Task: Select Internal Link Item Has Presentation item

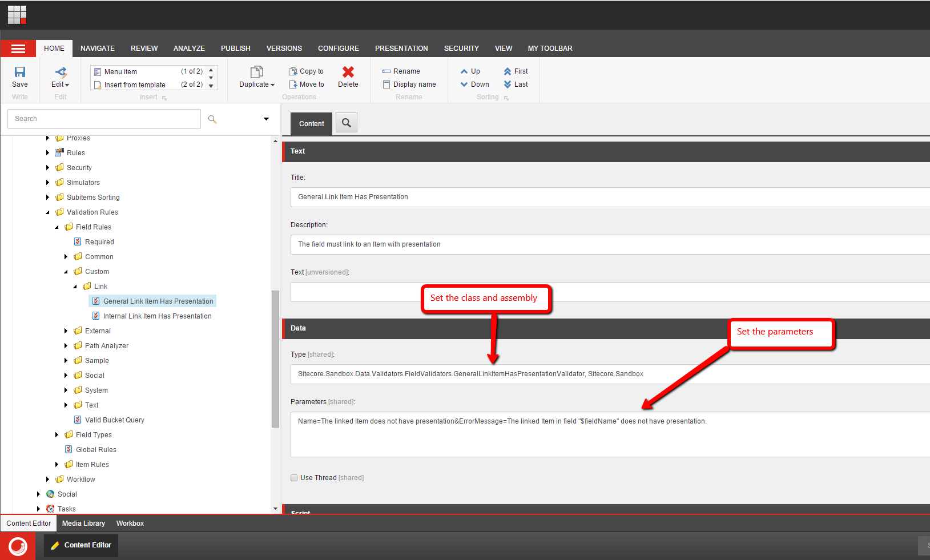Action: tap(157, 316)
